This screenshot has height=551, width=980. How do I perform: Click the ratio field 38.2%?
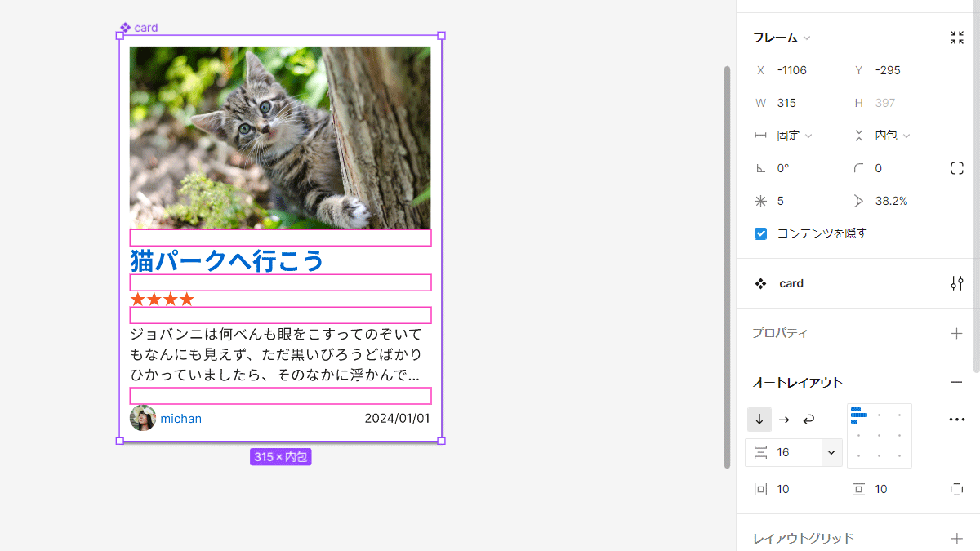tap(892, 201)
